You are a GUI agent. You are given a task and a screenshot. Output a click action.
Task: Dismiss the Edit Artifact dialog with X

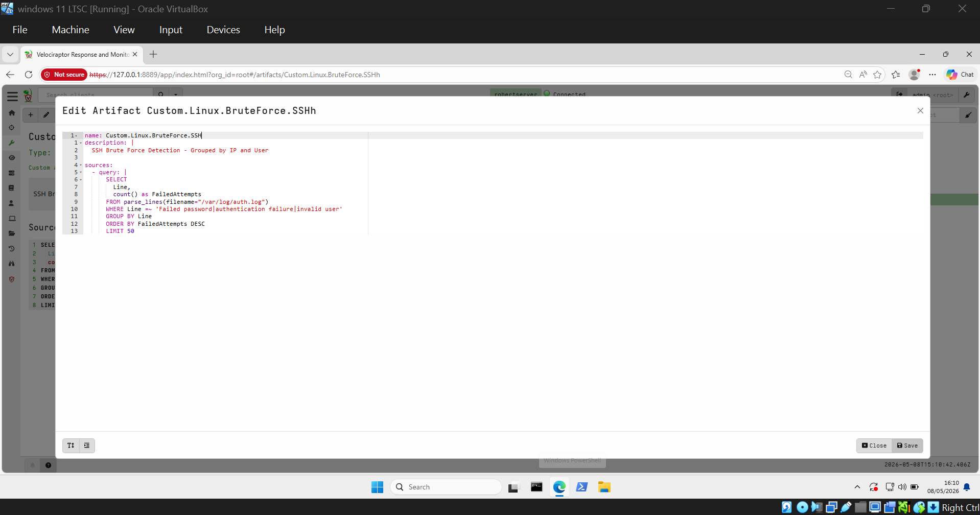coord(920,110)
